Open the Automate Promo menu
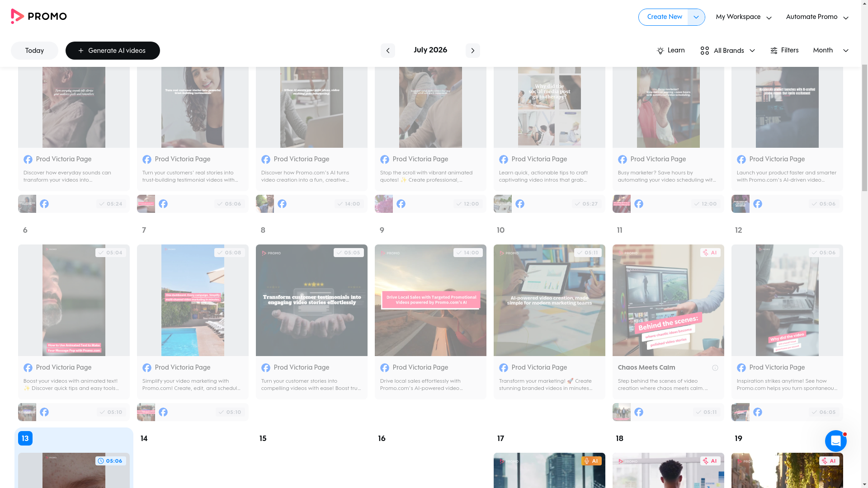The image size is (868, 488). [817, 17]
